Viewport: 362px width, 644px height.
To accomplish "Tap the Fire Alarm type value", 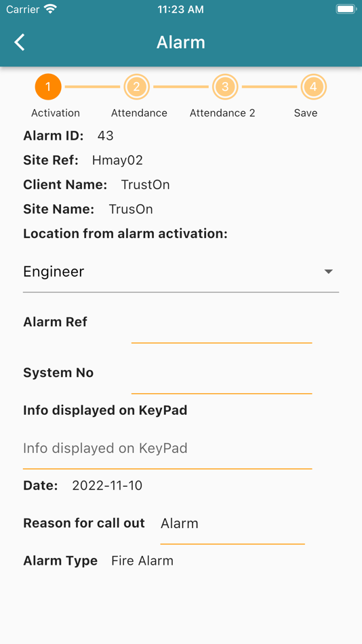I will (x=142, y=561).
